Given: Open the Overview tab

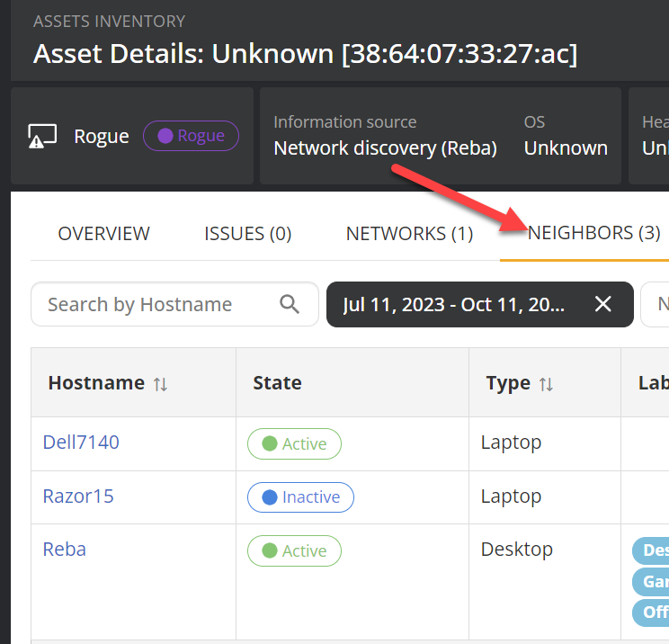Looking at the screenshot, I should click(103, 234).
